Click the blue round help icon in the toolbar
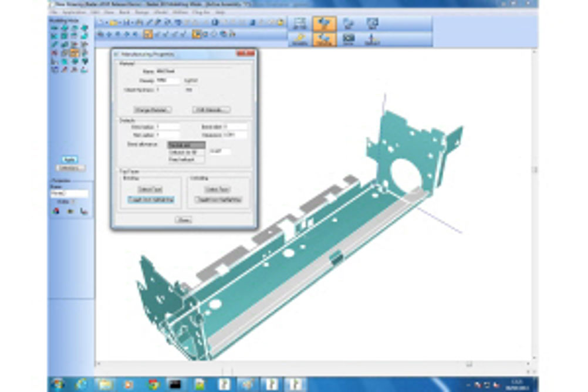The height and width of the screenshot is (392, 588). click(215, 23)
